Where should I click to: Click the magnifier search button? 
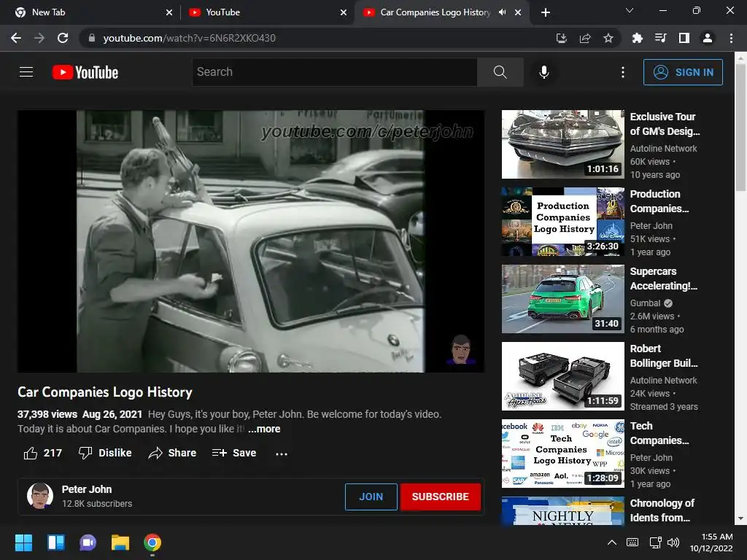(x=500, y=72)
